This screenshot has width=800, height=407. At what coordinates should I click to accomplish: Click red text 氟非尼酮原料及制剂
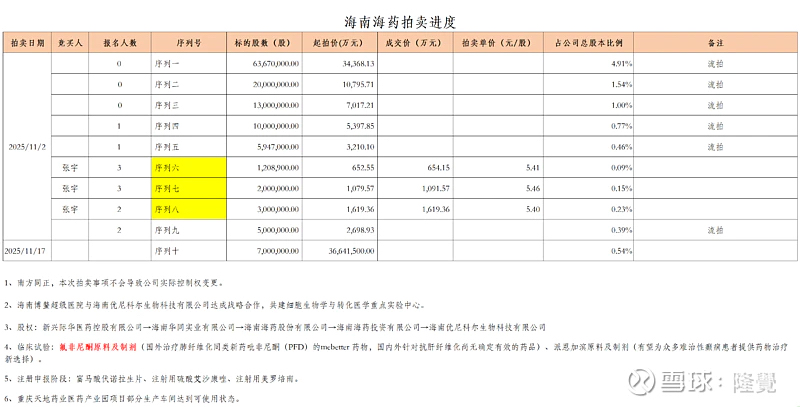point(99,348)
